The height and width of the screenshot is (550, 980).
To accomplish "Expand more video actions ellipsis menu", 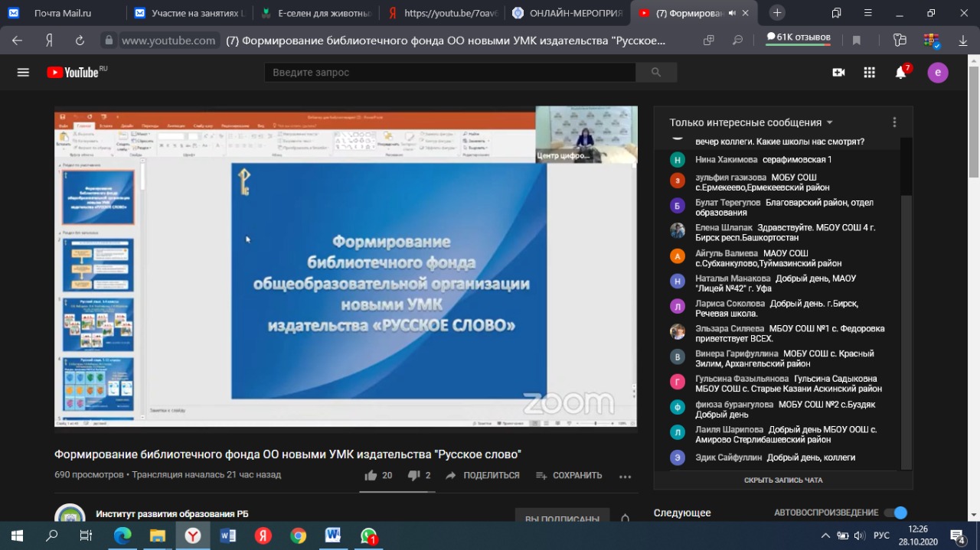I will (x=625, y=476).
